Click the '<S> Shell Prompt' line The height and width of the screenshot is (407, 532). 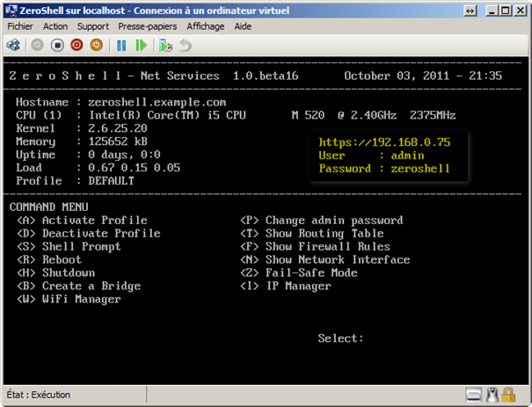click(x=69, y=247)
